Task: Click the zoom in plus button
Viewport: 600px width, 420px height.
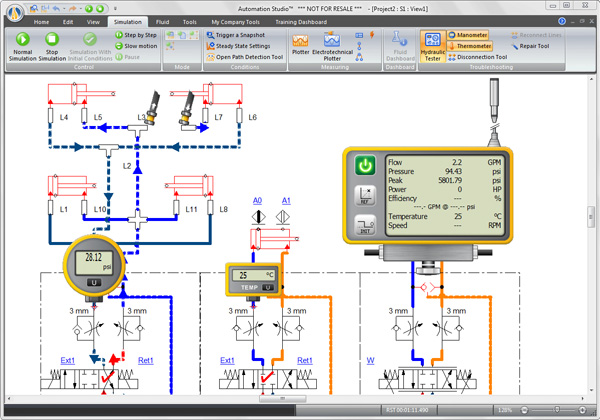Action: pos(582,410)
